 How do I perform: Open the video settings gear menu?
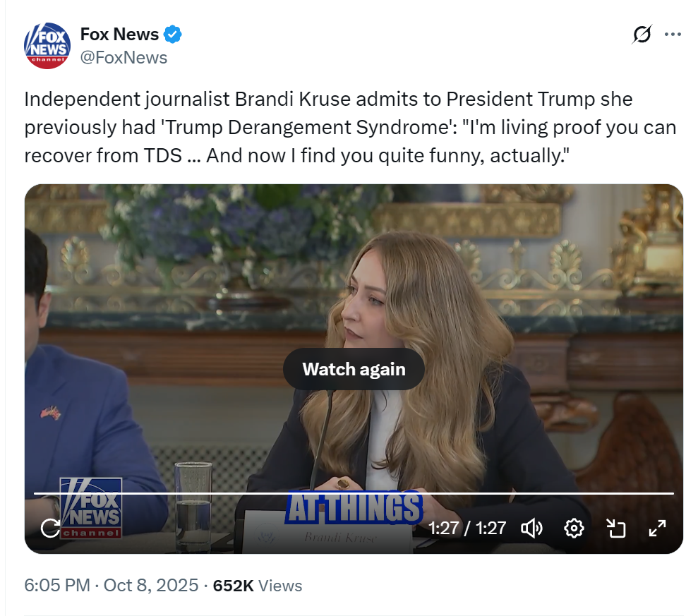tap(574, 528)
